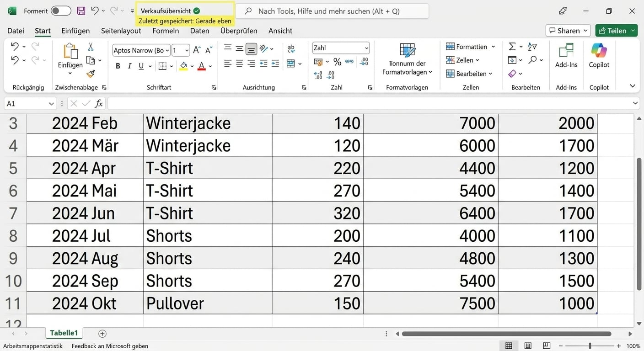Click the borders grid icon
The width and height of the screenshot is (644, 351).
pos(162,66)
